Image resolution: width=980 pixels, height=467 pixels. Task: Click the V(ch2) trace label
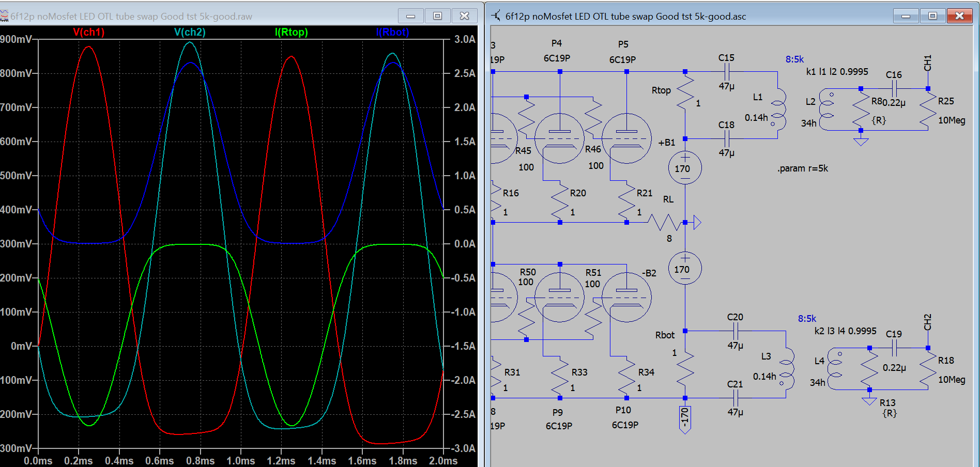tap(190, 32)
